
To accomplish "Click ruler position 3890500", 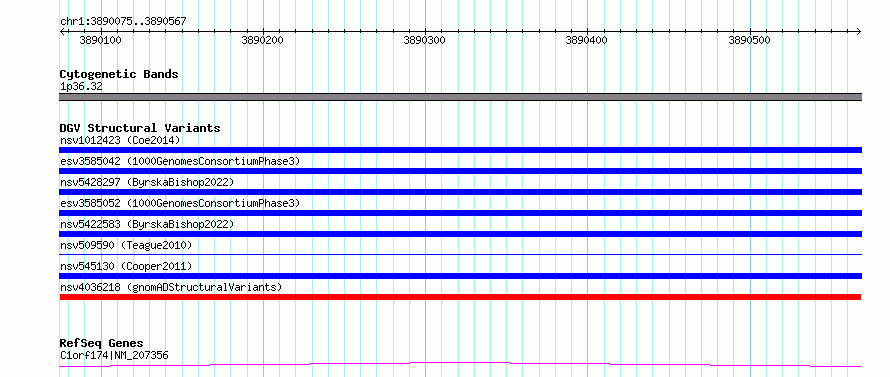I will [x=749, y=40].
